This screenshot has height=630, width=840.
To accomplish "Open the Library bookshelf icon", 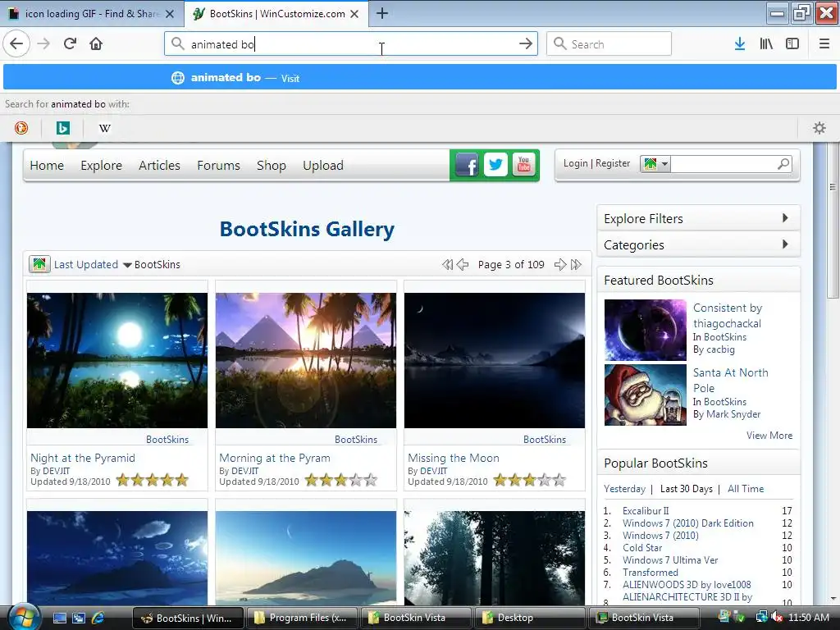I will click(x=766, y=43).
